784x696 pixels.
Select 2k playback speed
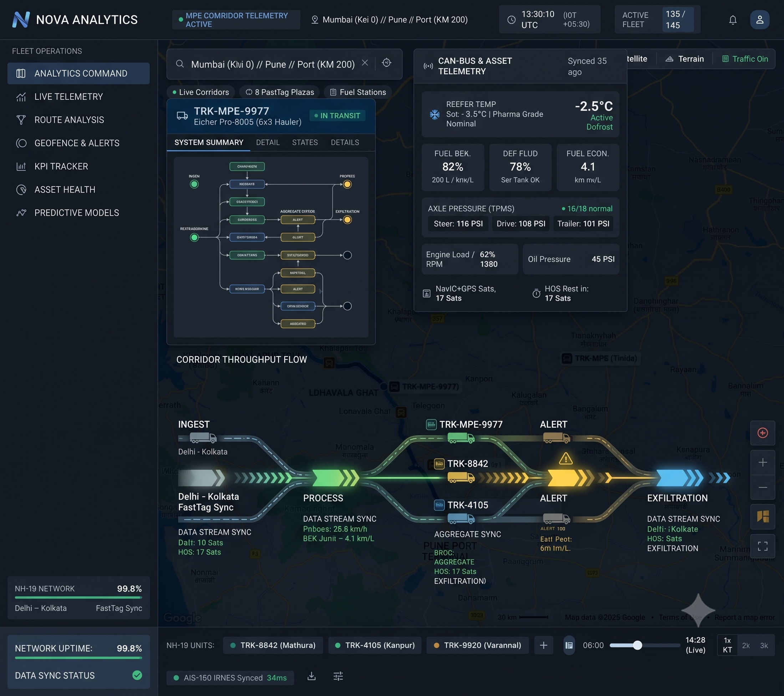point(745,645)
